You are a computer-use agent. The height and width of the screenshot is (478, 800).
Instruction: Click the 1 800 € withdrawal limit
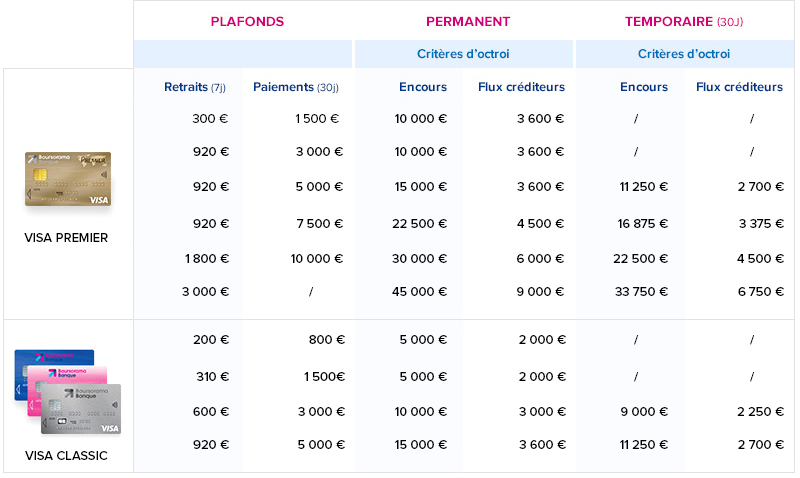(210, 257)
